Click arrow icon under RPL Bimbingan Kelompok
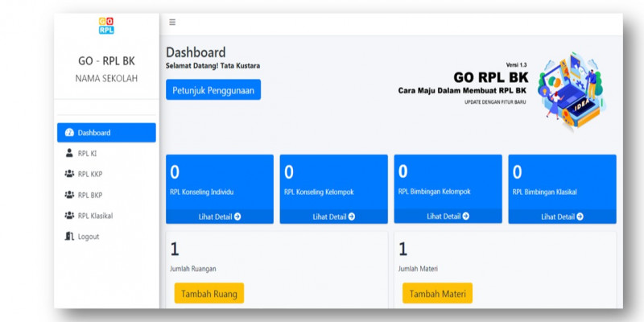 tap(466, 216)
